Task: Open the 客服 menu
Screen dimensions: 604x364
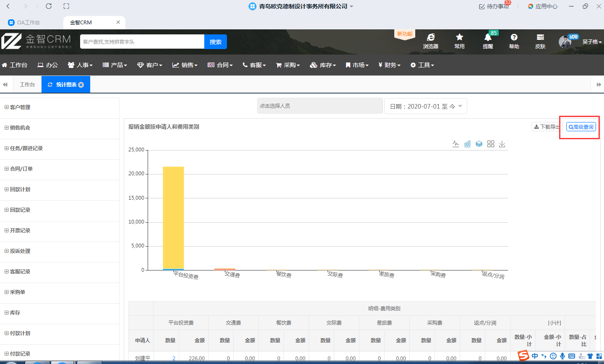Action: 254,65
